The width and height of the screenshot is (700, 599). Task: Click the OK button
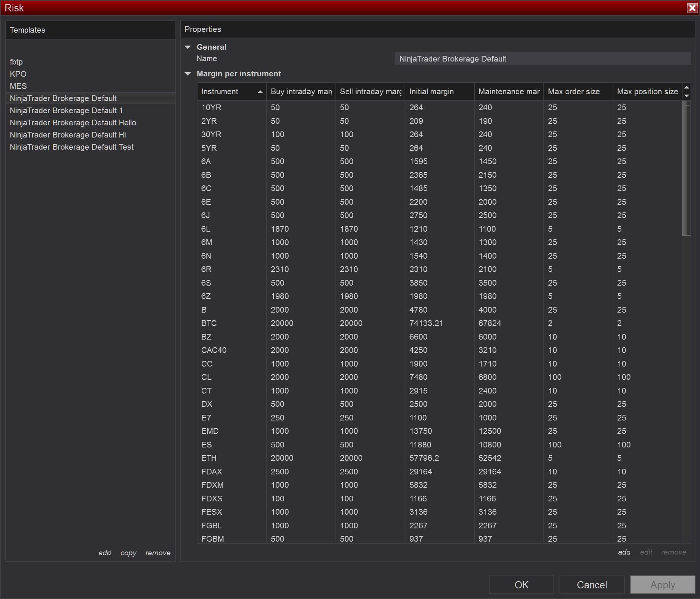point(521,585)
